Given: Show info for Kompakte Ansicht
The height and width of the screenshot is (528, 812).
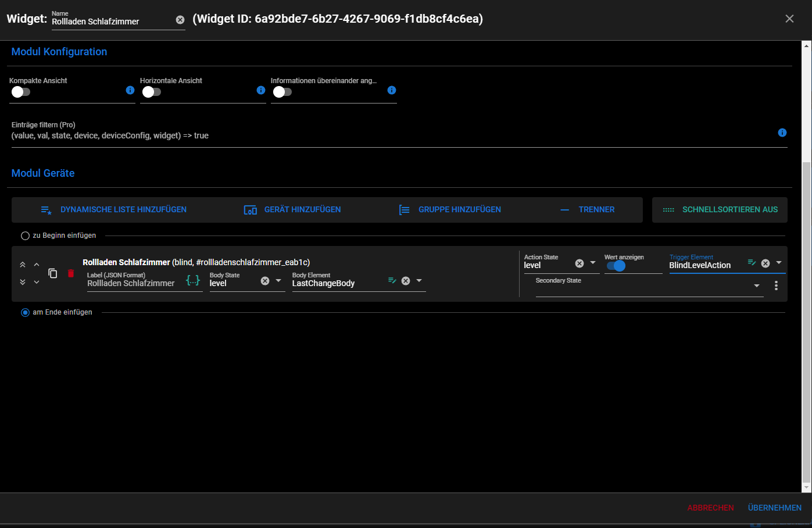Looking at the screenshot, I should pyautogui.click(x=130, y=90).
